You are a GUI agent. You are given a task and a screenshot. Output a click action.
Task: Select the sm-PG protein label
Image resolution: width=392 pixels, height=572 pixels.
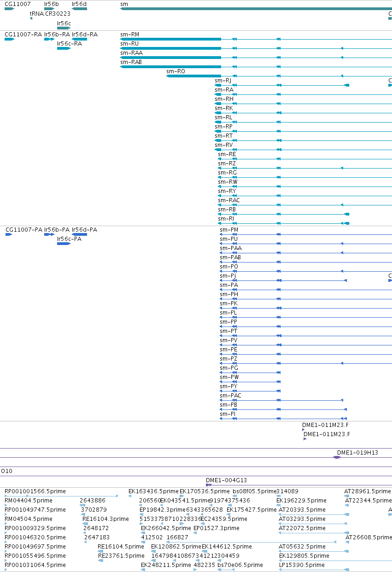pos(229,368)
